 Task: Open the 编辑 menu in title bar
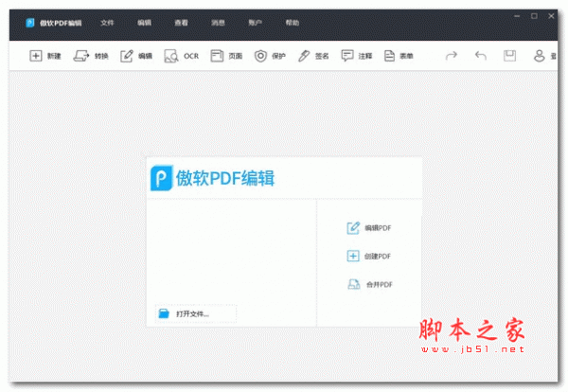click(144, 23)
